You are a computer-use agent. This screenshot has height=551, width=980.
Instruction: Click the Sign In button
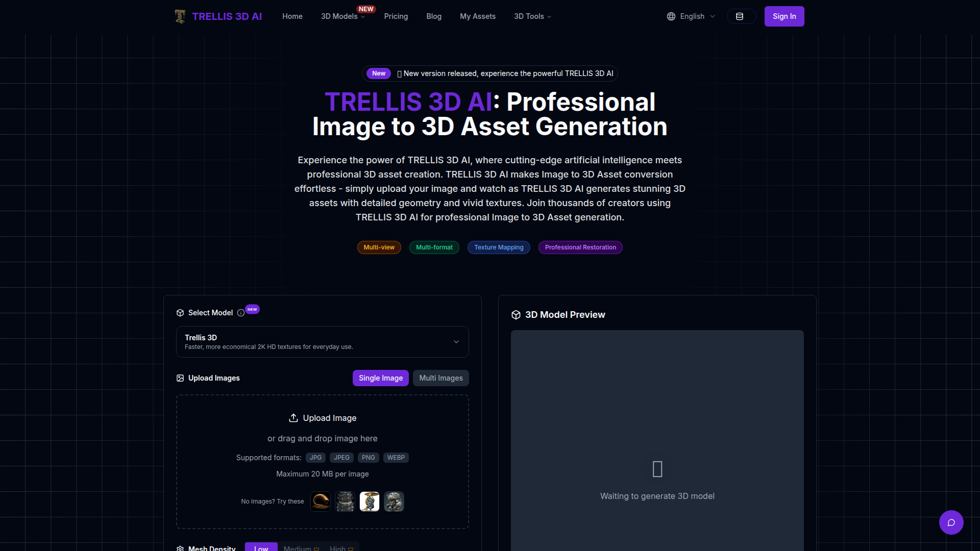pyautogui.click(x=784, y=16)
